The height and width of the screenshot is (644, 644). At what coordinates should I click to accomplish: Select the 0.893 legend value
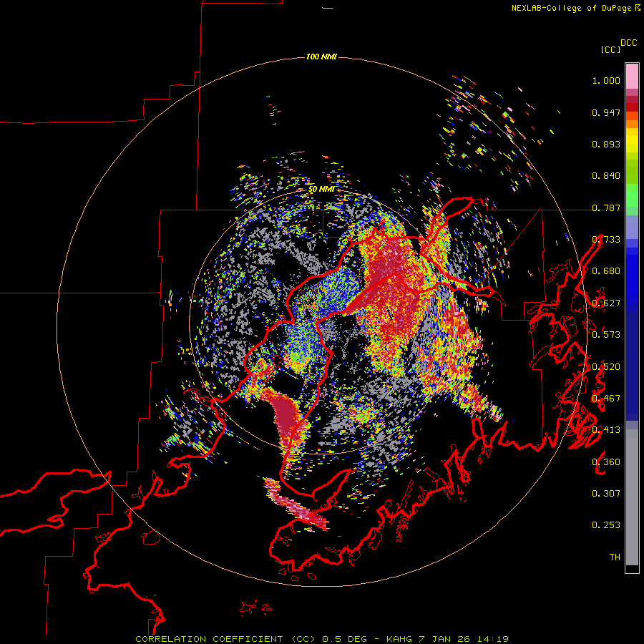tap(606, 144)
